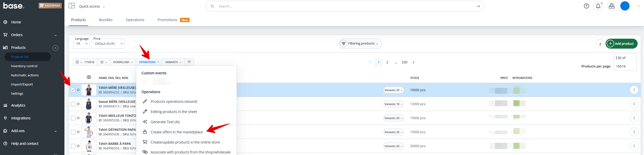
Task: Switch to the Bundles tab
Action: pyautogui.click(x=106, y=20)
